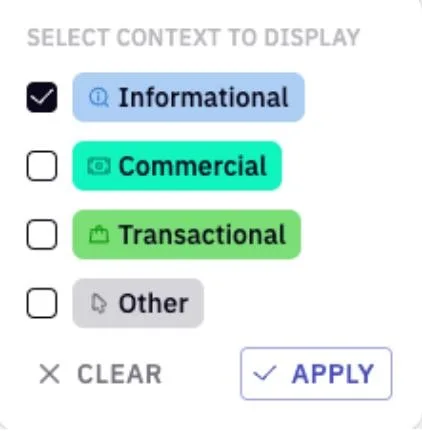Click the blue Informational tag's right edge

(298, 97)
